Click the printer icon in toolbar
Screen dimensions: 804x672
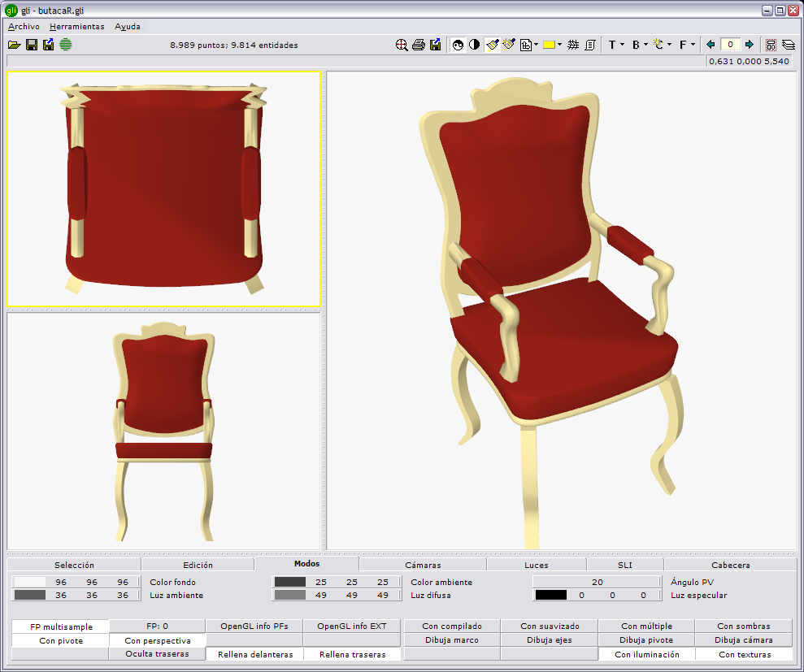(x=419, y=45)
